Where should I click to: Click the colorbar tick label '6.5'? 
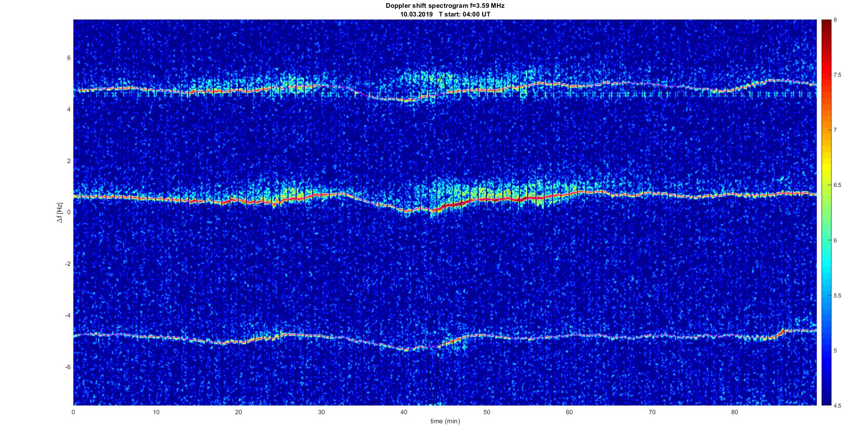coord(837,185)
